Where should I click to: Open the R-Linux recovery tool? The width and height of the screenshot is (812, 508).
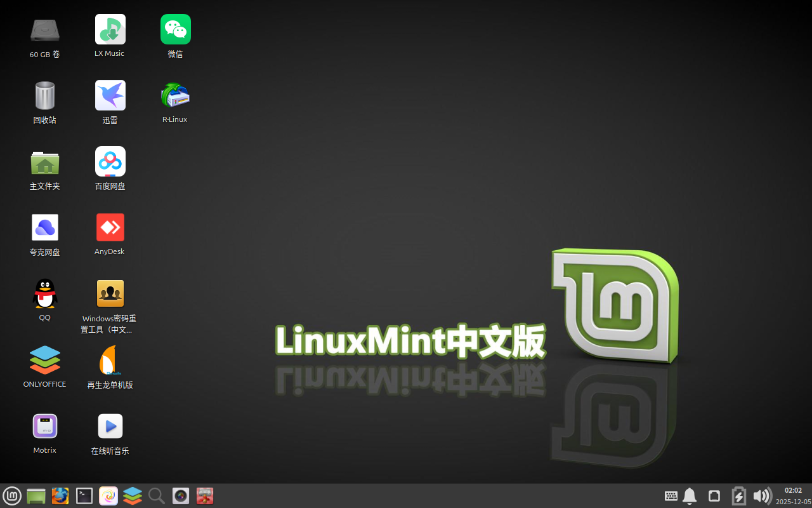[174, 95]
